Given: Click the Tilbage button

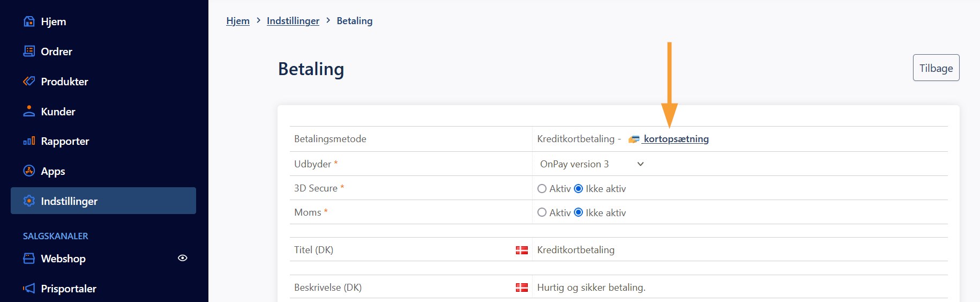Looking at the screenshot, I should 936,68.
